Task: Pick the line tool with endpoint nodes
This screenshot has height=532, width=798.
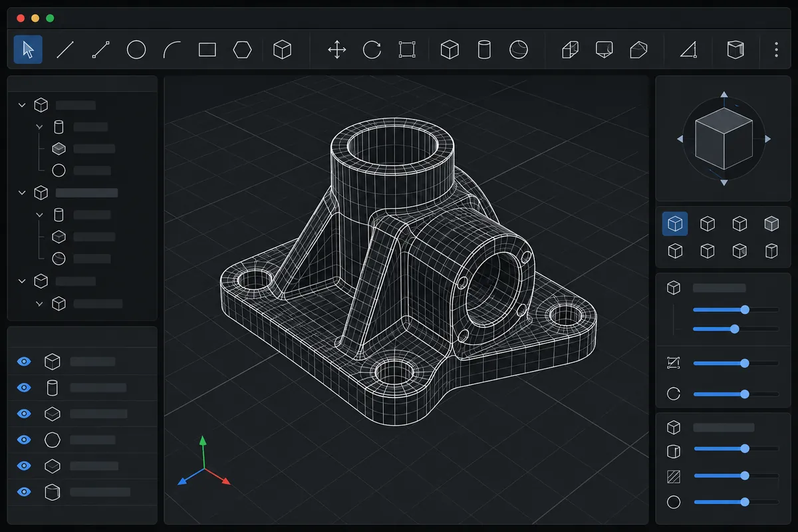Action: (100, 49)
